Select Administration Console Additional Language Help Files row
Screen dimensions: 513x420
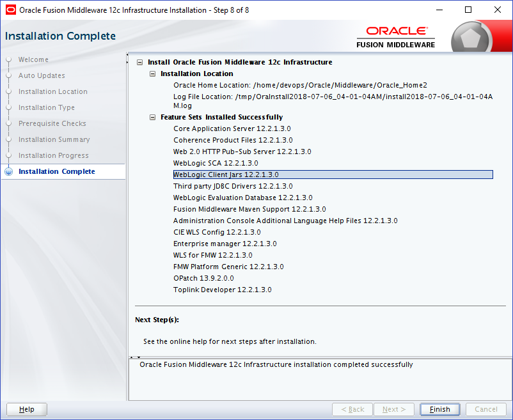coord(285,221)
